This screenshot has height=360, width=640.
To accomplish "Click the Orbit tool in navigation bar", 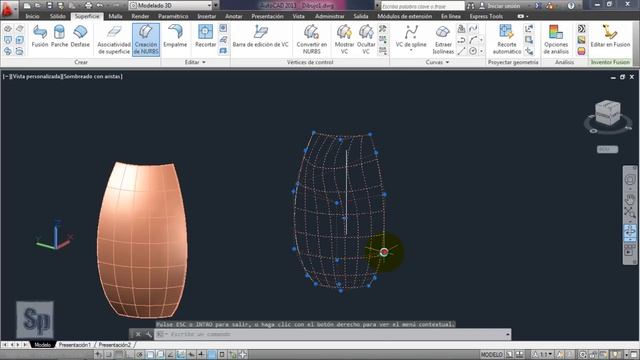I will pyautogui.click(x=630, y=232).
